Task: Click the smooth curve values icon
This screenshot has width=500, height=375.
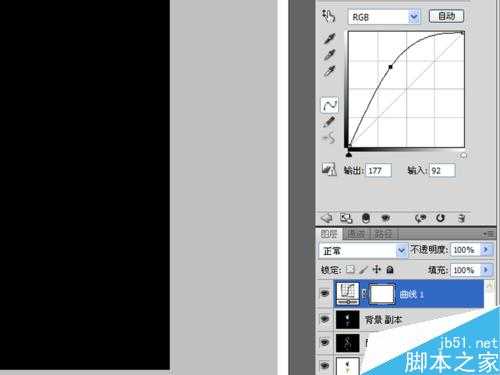Action: [329, 138]
